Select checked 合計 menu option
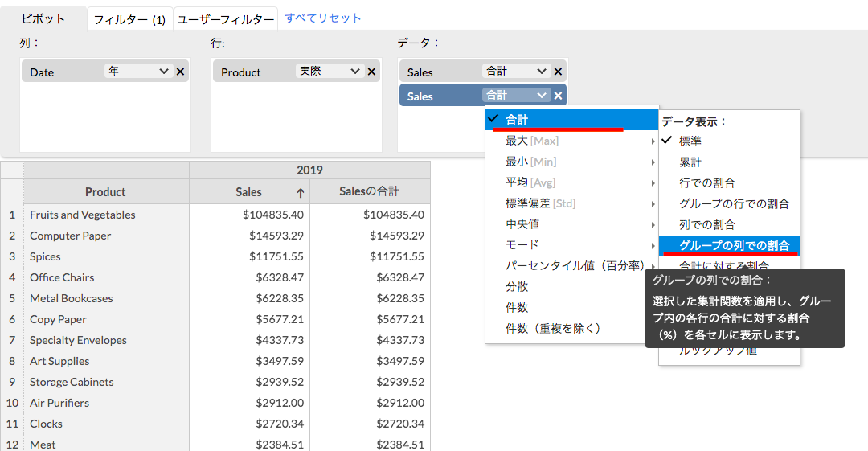Image resolution: width=868 pixels, height=451 pixels. (517, 120)
